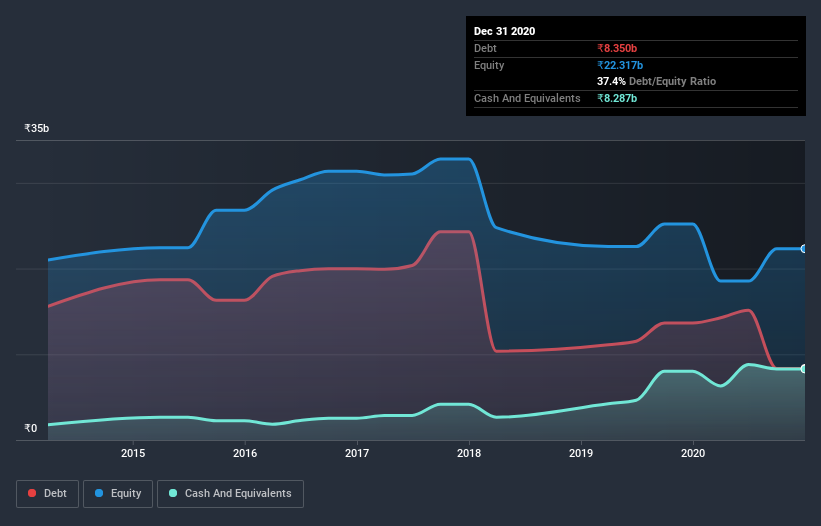Click the Equity label in the tooltip
This screenshot has height=526, width=821.
coord(489,65)
